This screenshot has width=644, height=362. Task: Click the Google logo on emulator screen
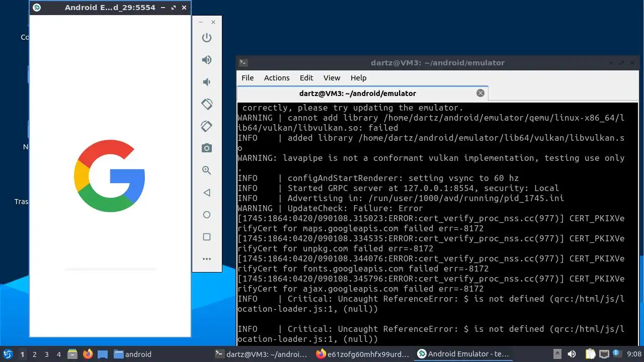coord(110,176)
